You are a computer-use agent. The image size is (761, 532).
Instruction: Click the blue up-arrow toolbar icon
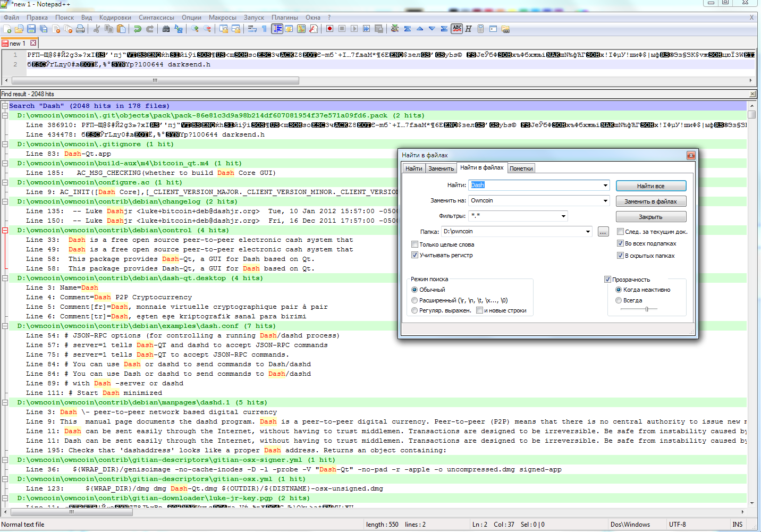pyautogui.click(x=420, y=29)
